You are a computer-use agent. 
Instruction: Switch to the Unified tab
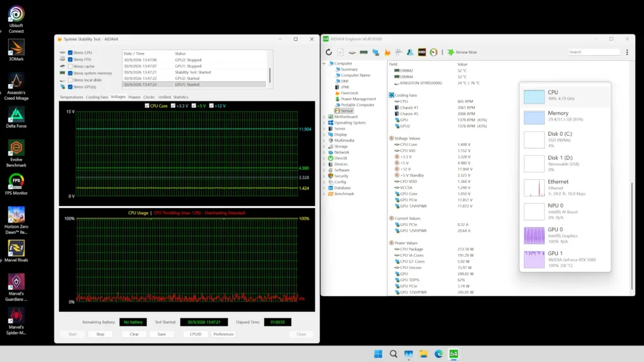(x=164, y=97)
